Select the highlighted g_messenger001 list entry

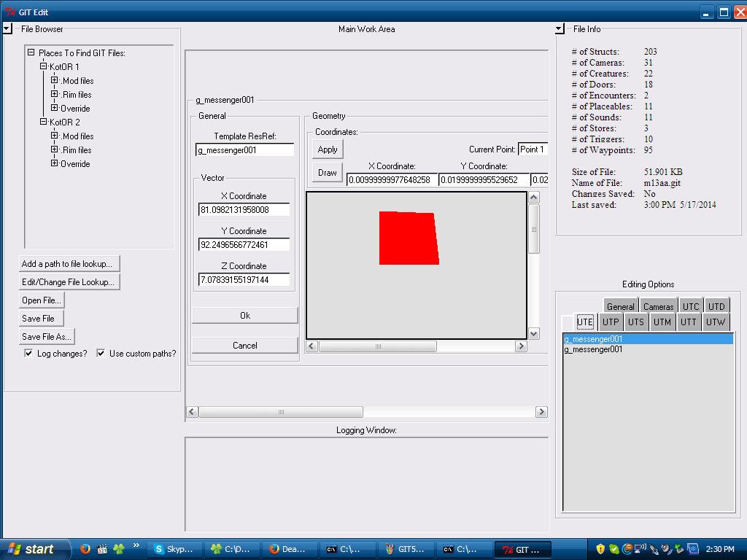649,339
